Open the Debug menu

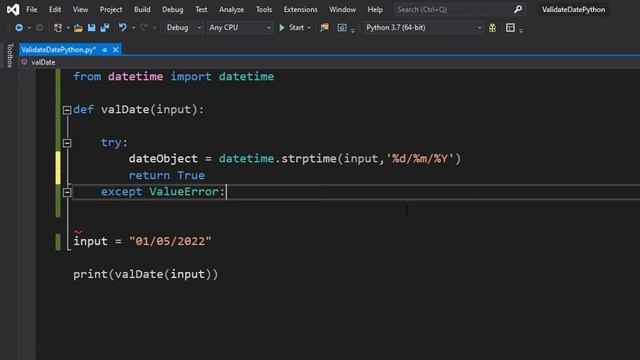click(x=172, y=9)
